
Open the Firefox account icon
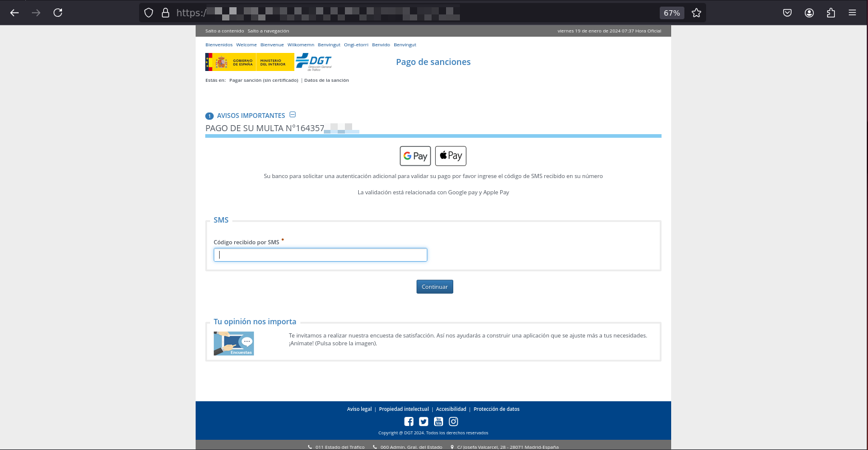click(x=809, y=13)
